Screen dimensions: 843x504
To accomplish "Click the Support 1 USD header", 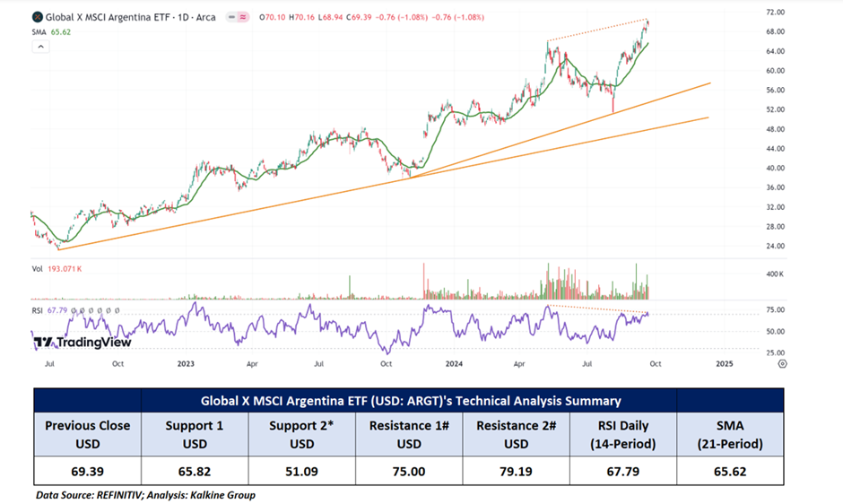I will coord(195,435).
